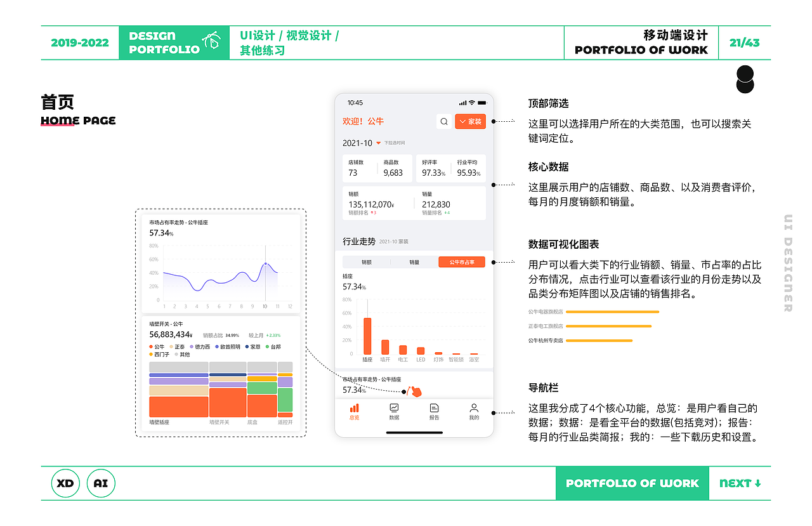Image resolution: width=812 pixels, height=526 pixels.
Task: Click the 销额排名 rank indicator
Action: point(362,213)
